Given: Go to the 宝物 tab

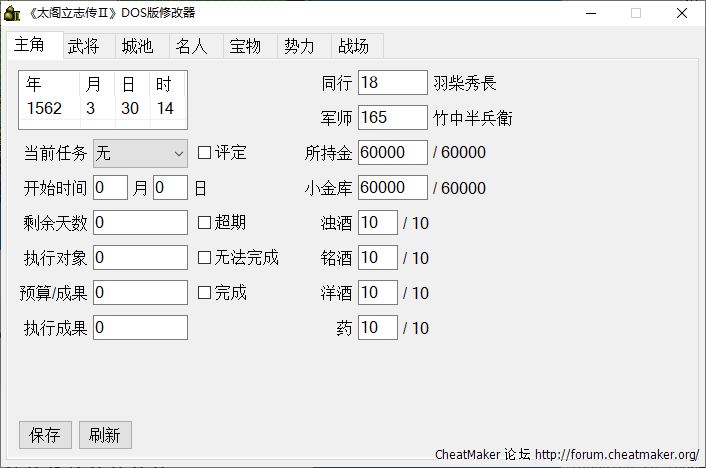Looking at the screenshot, I should click(x=246, y=46).
